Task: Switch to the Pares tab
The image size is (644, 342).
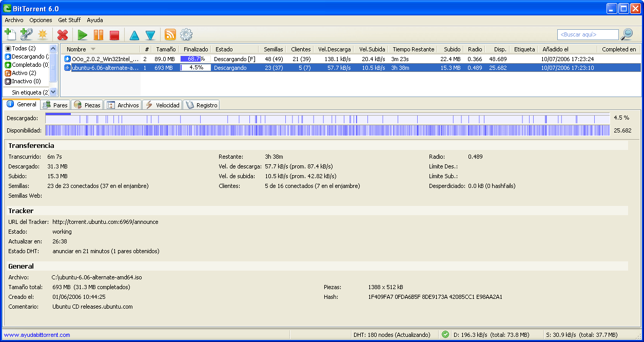Action: 55,105
